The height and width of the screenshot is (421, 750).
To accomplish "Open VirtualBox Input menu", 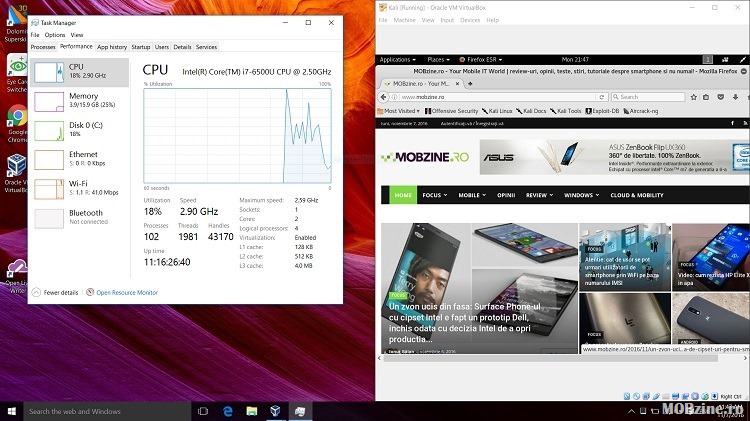I will pos(447,20).
